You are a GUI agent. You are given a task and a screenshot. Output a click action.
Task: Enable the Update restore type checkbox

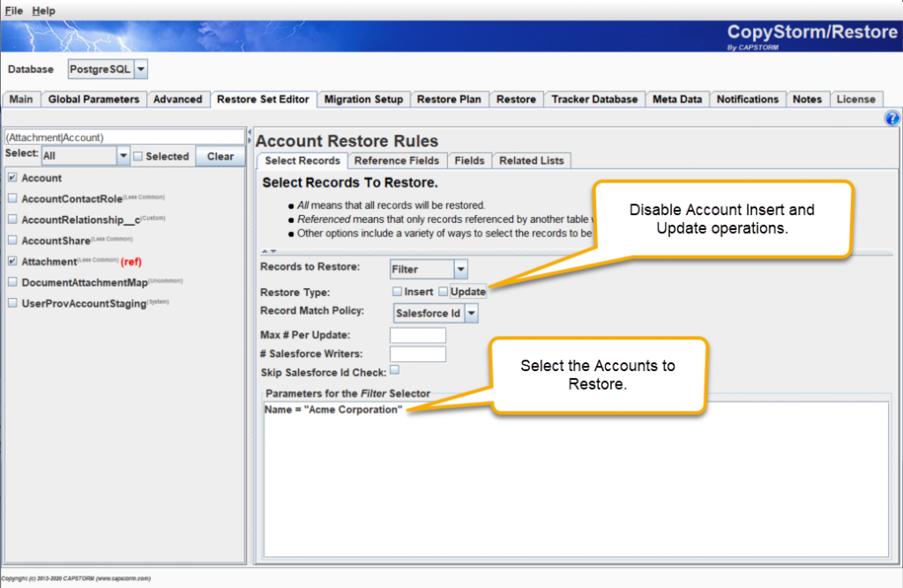443,292
